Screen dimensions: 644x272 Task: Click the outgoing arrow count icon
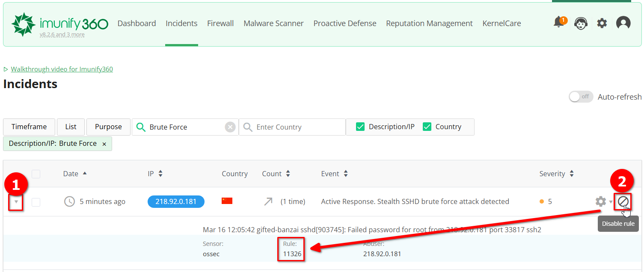268,201
